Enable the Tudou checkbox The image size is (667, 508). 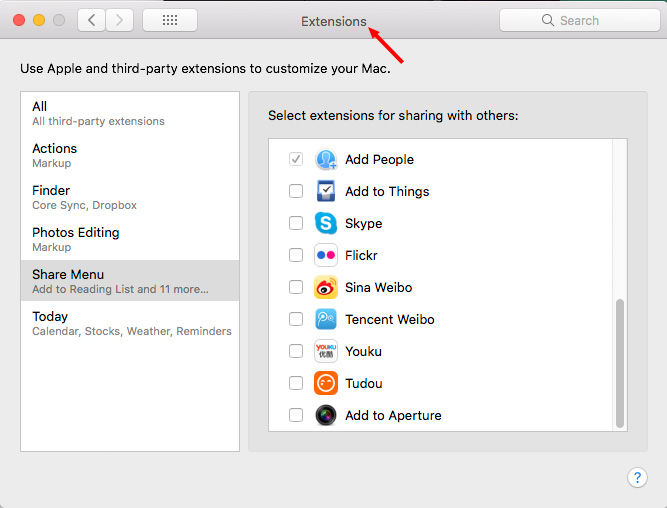click(x=296, y=383)
